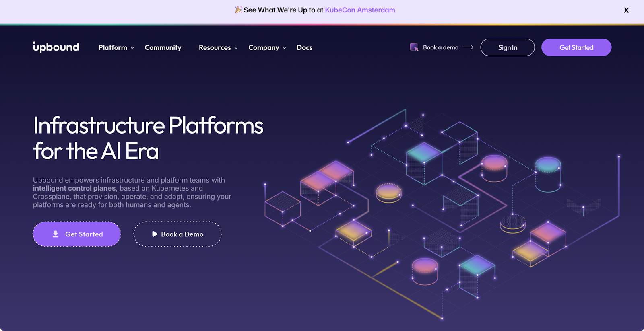Click the Book a Demo label in the hero
The image size is (644, 331).
(x=182, y=234)
